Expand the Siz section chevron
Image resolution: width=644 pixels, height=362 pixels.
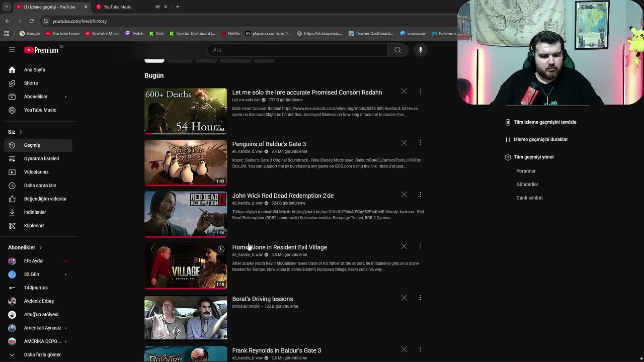21,132
